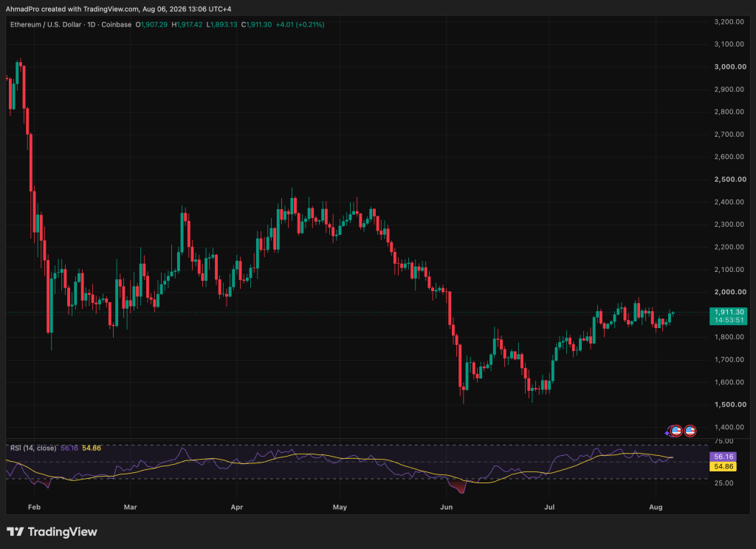Click the 1,500.00 price scale label
This screenshot has width=756, height=549.
click(x=730, y=404)
